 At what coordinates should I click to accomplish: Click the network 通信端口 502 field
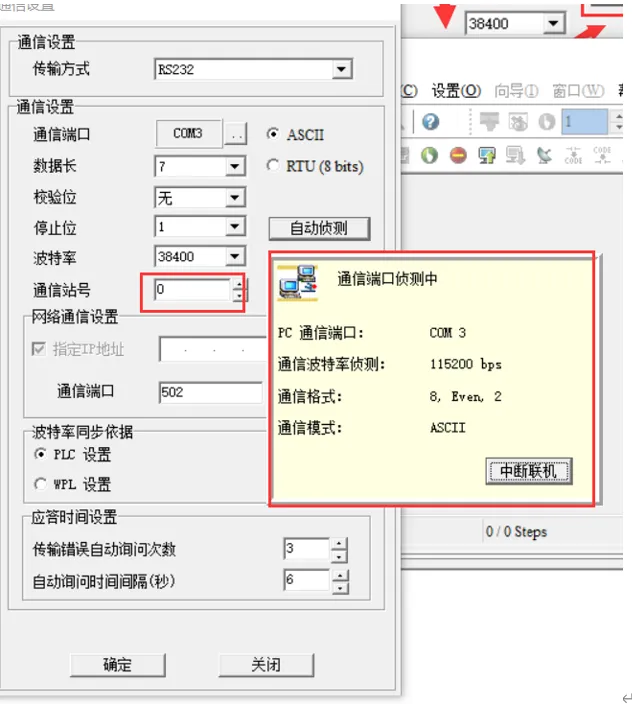click(x=211, y=392)
